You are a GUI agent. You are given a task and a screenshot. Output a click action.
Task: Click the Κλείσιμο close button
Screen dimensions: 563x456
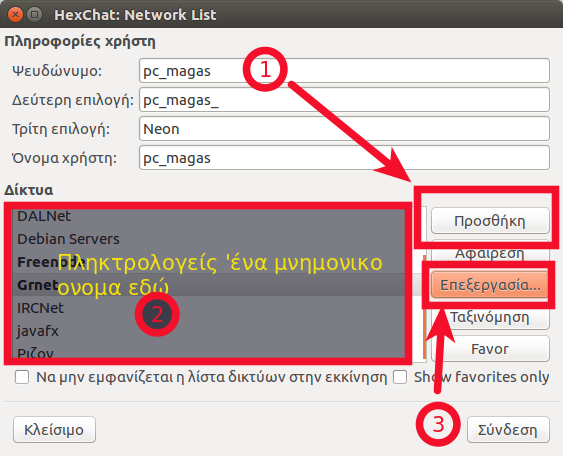pyautogui.click(x=54, y=430)
